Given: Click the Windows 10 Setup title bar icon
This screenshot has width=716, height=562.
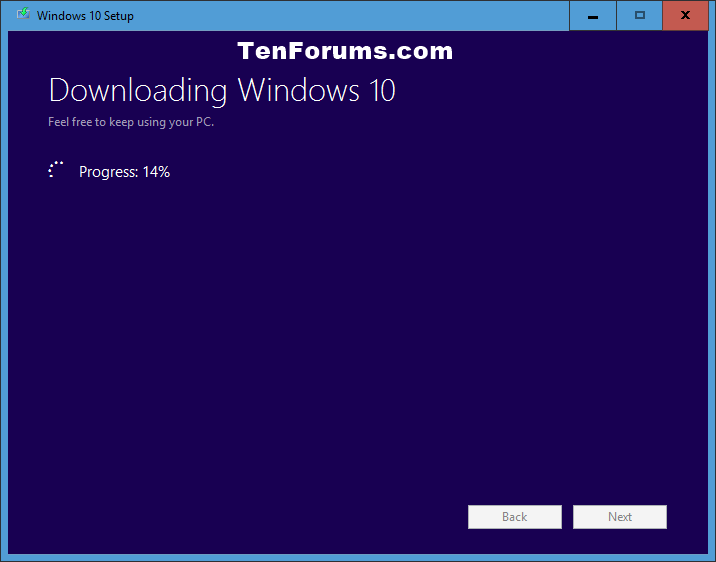Looking at the screenshot, I should click(23, 14).
